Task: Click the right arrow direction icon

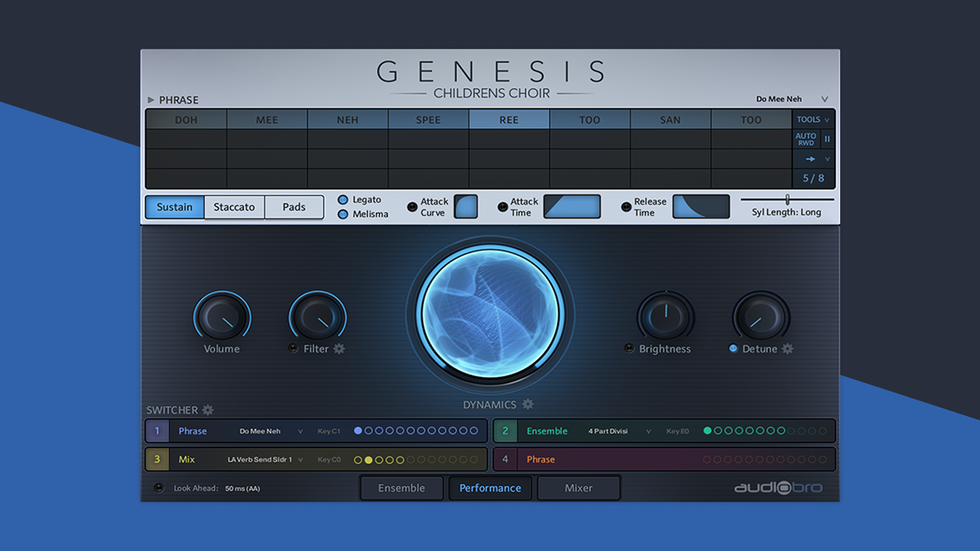Action: (810, 159)
